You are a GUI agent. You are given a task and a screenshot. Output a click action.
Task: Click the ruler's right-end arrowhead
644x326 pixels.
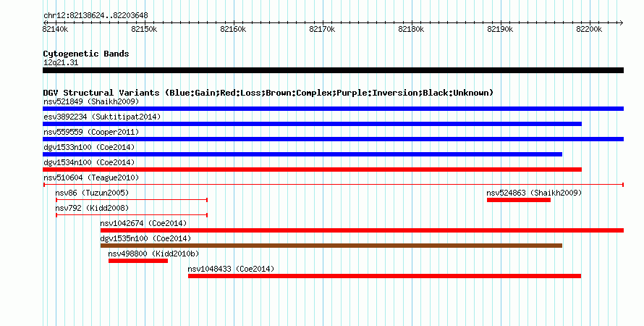click(621, 22)
